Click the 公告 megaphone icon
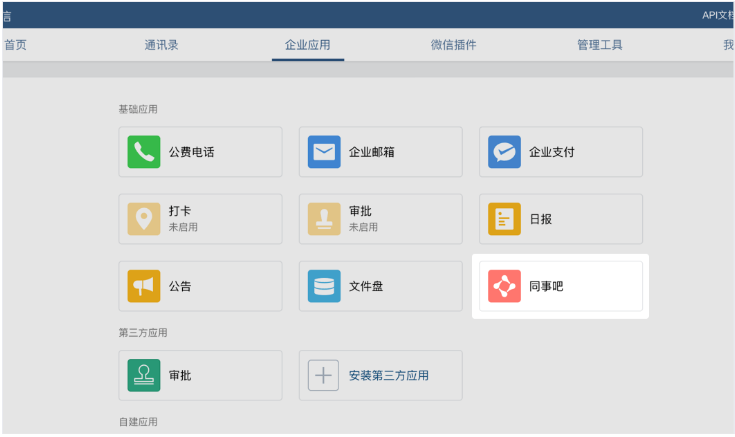Viewport: 735px width, 437px height. tap(144, 286)
